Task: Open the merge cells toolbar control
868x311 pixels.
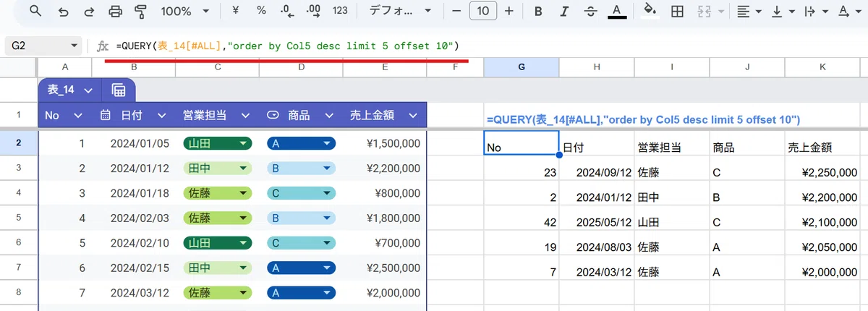Action: tap(710, 11)
